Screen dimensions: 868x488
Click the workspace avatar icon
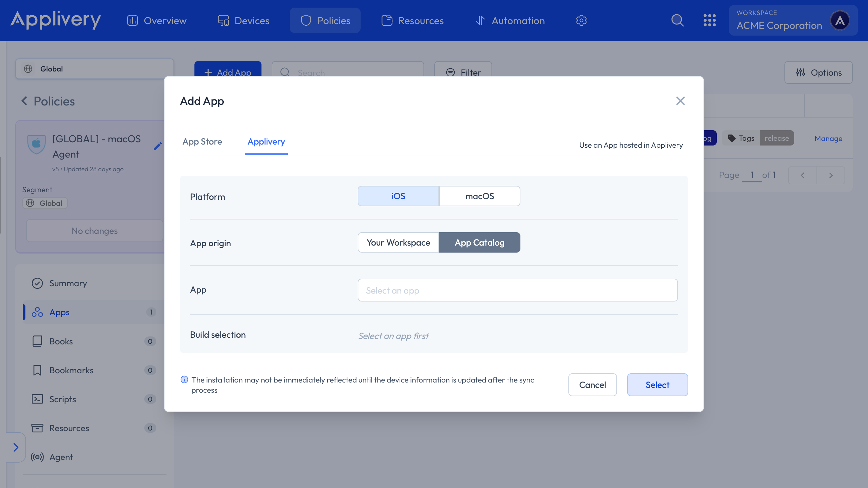click(840, 21)
